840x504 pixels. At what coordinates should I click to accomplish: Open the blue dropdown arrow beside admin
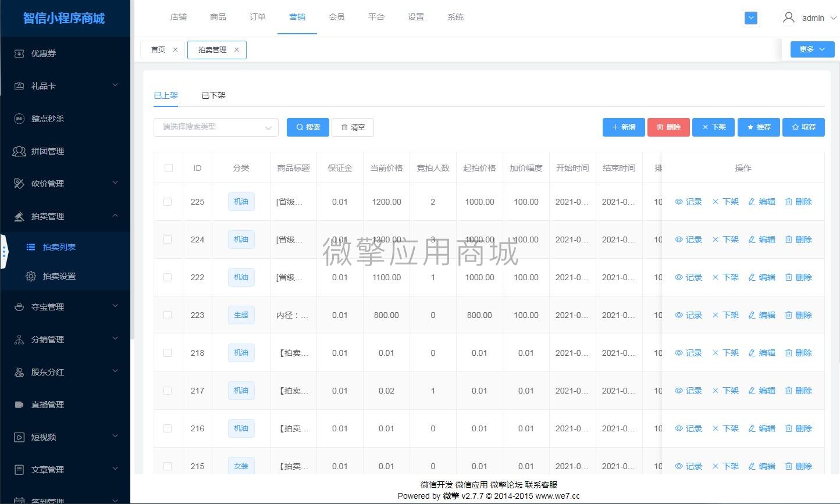pyautogui.click(x=751, y=18)
